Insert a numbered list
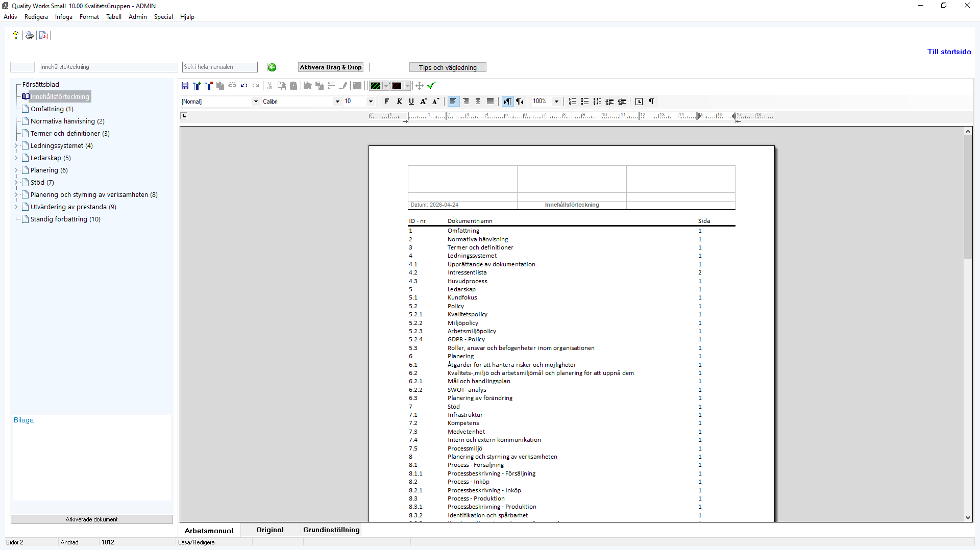This screenshot has height=550, width=980. point(573,102)
